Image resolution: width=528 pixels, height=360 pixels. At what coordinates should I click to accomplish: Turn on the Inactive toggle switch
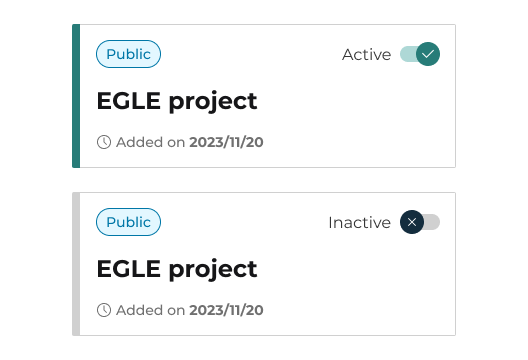pos(420,222)
